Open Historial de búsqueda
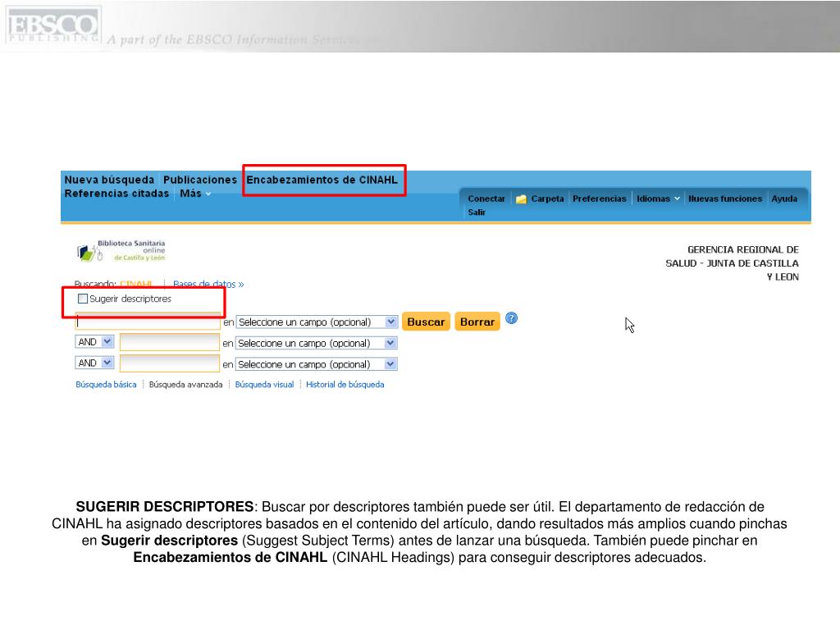Image resolution: width=840 pixels, height=630 pixels. (x=345, y=385)
